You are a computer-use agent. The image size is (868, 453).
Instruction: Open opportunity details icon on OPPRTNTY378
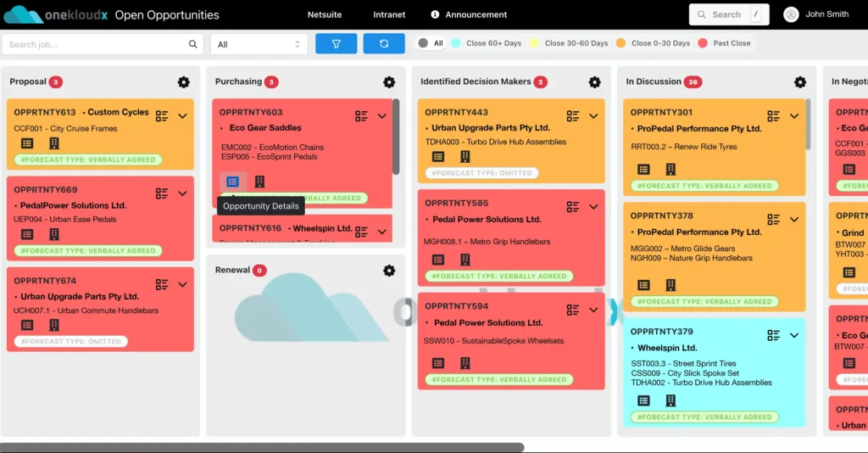click(643, 285)
